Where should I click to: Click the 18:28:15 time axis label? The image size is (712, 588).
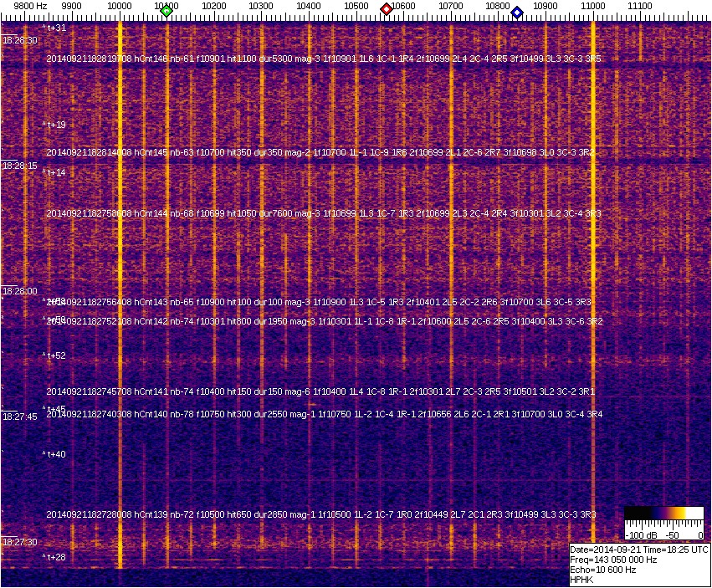[x=20, y=166]
